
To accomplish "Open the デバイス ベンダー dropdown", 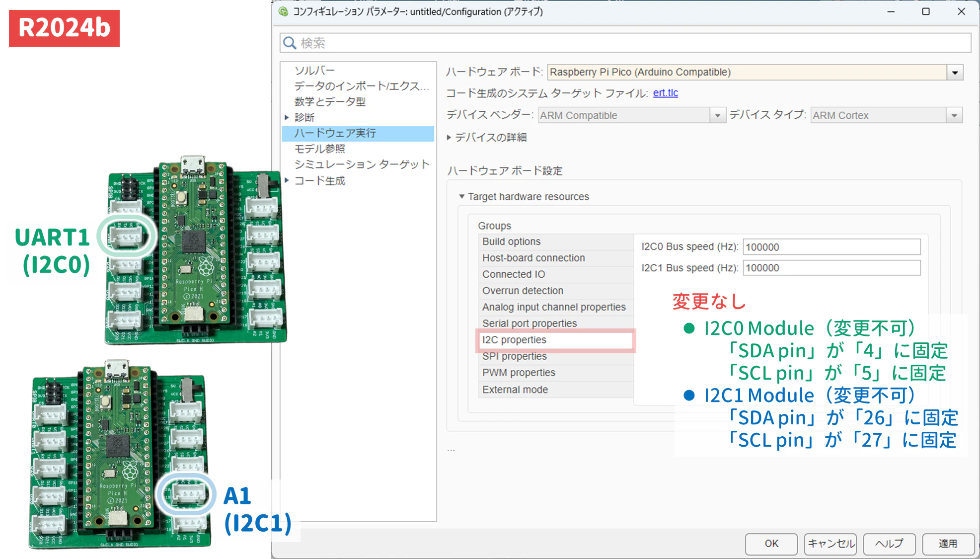I will pyautogui.click(x=717, y=115).
